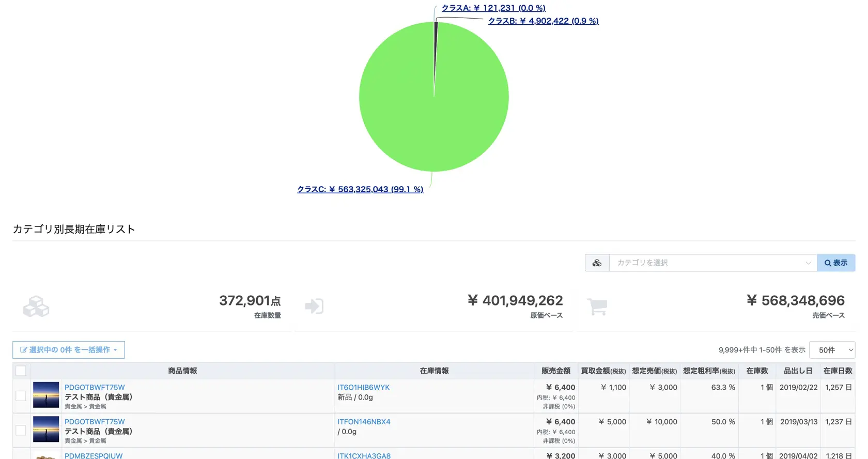Open stock code ITFON146NBX4 link
Image resolution: width=868 pixels, height=459 pixels.
coord(364,422)
